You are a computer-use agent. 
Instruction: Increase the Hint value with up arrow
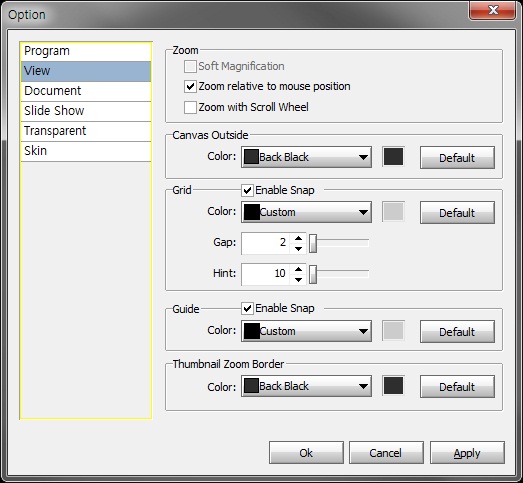tap(298, 269)
